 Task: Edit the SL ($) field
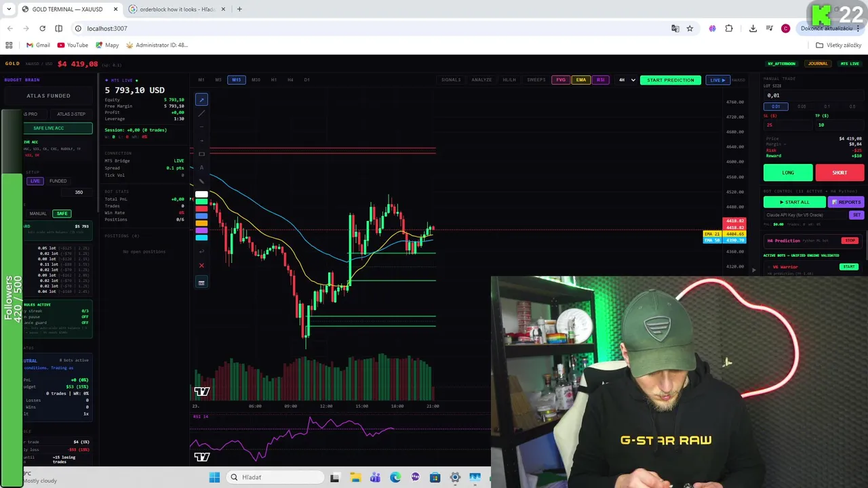788,125
